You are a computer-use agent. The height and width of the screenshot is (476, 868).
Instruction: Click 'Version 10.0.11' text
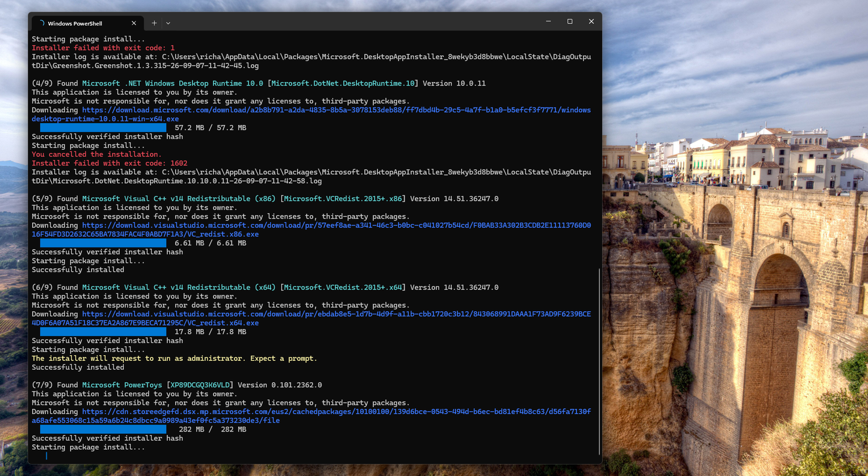point(454,83)
